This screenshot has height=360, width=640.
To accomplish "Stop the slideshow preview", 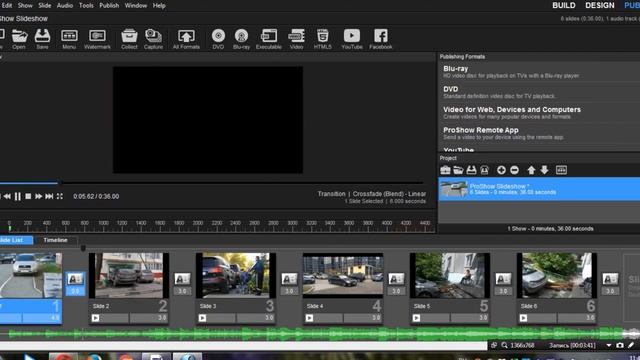I will [28, 196].
